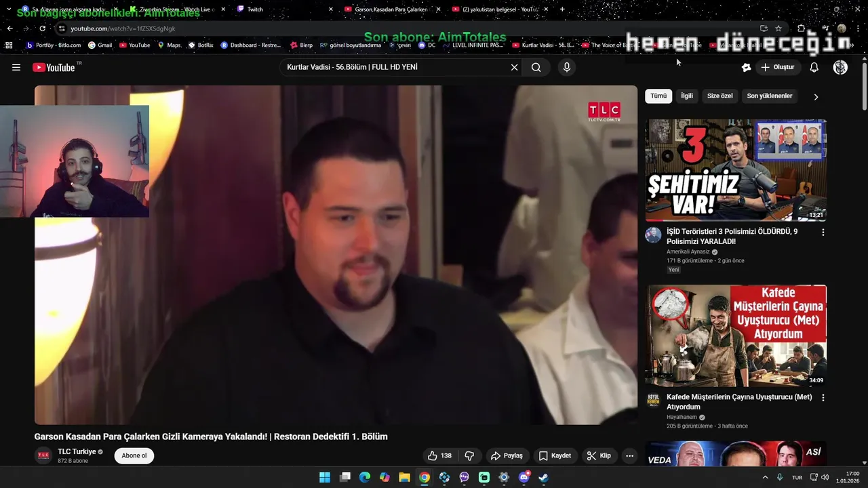Screen dimensions: 868x488
Task: Select the Size özel filter chip
Action: 720,96
